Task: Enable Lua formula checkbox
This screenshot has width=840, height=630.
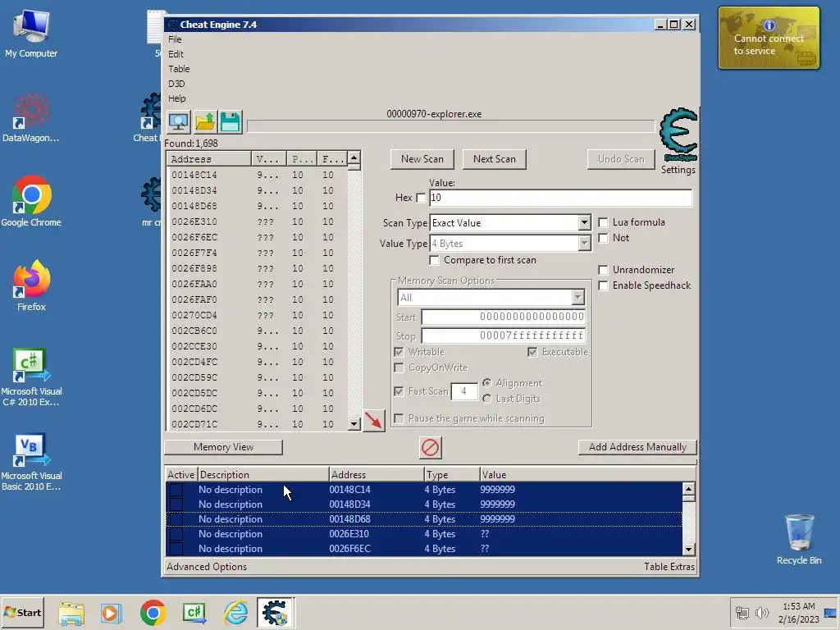Action: coord(603,222)
